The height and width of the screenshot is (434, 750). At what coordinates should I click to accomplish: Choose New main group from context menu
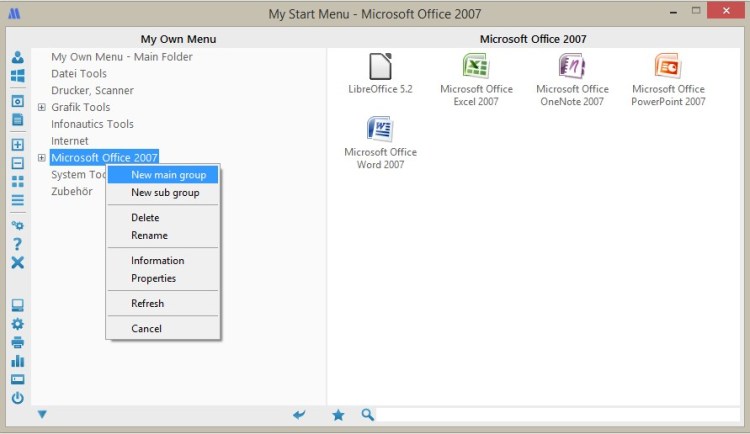tap(163, 175)
